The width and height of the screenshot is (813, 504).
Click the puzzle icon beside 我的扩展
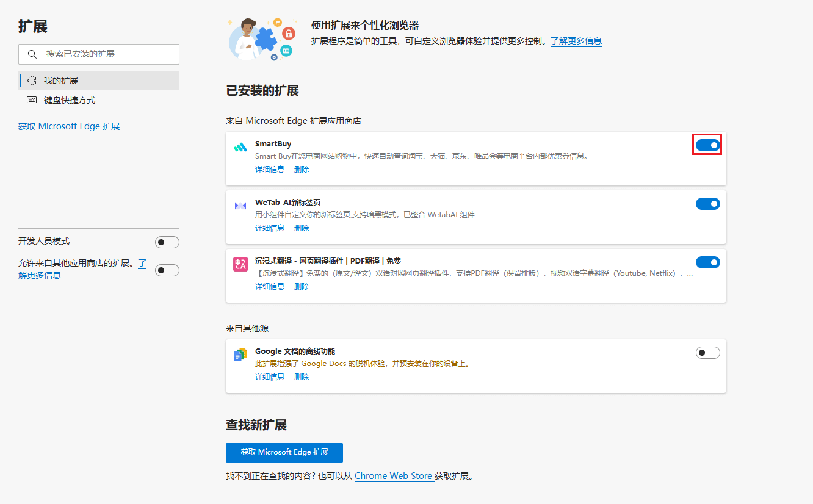pyautogui.click(x=31, y=80)
